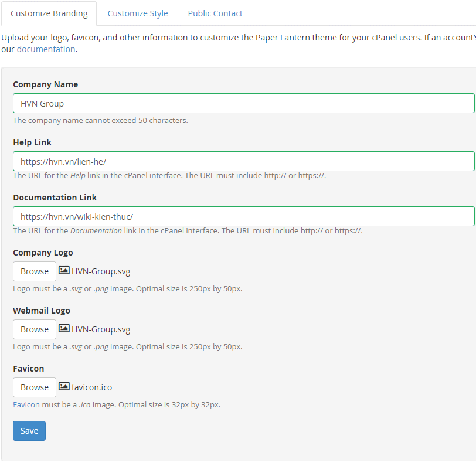Hit Browse to choose a Favicon

[35, 387]
